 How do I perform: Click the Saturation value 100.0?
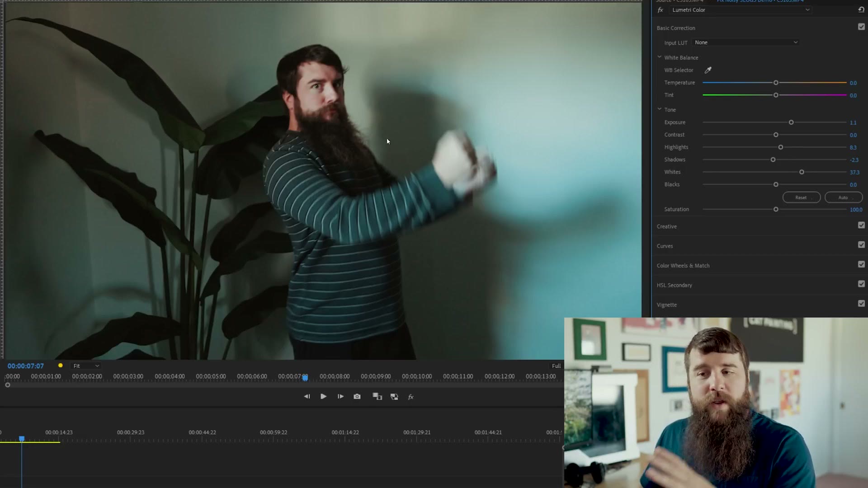(x=856, y=210)
